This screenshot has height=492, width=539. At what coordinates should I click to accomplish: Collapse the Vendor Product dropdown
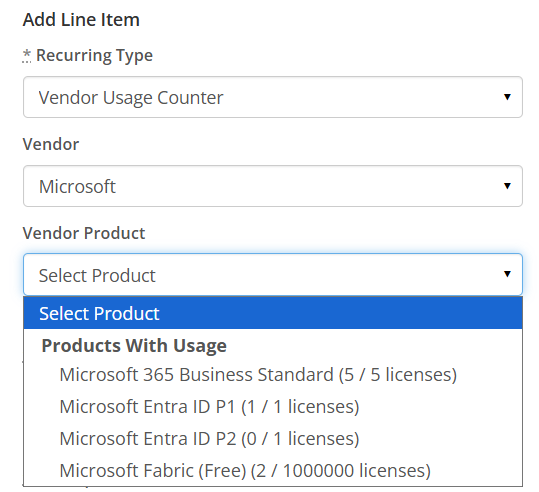click(x=273, y=275)
